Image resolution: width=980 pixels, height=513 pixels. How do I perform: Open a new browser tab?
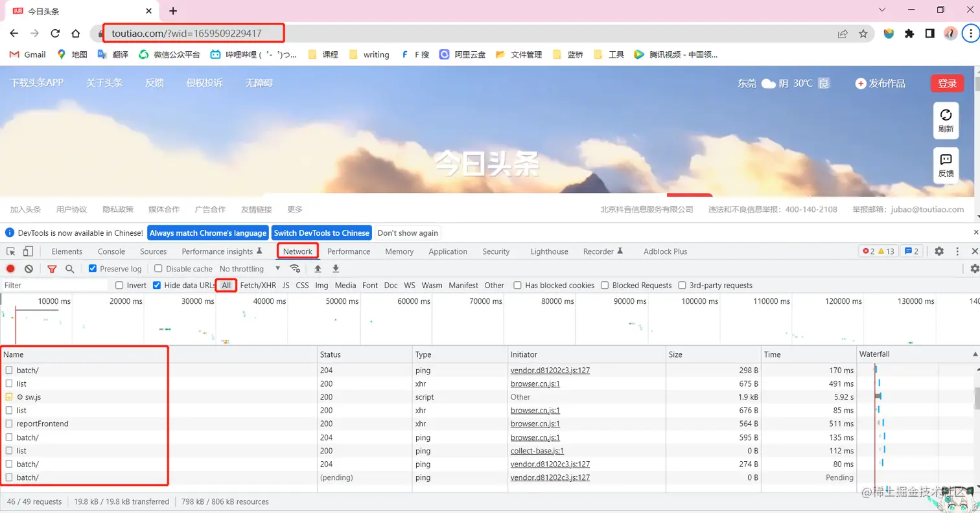(x=173, y=11)
